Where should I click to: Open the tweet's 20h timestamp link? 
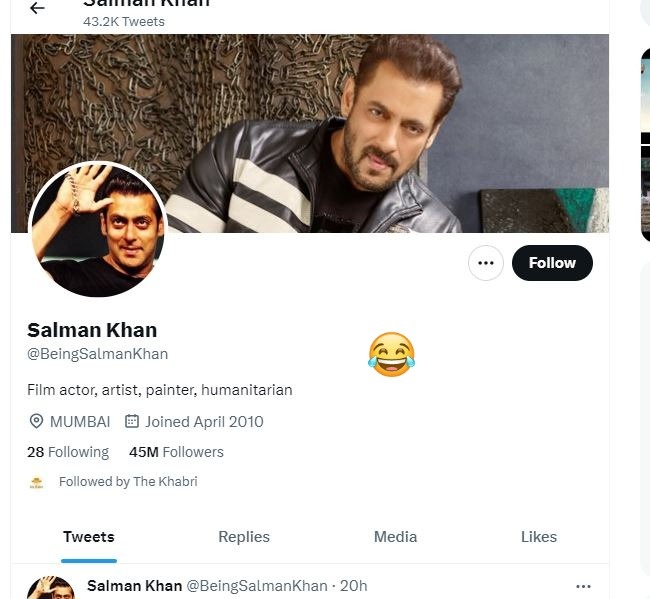coord(354,586)
